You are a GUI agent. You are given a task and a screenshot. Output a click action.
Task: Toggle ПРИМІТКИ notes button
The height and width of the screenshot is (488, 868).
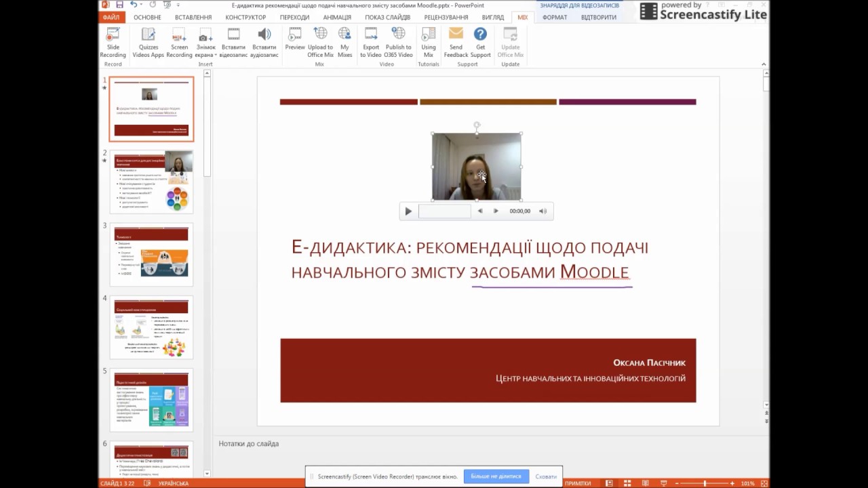pos(578,483)
